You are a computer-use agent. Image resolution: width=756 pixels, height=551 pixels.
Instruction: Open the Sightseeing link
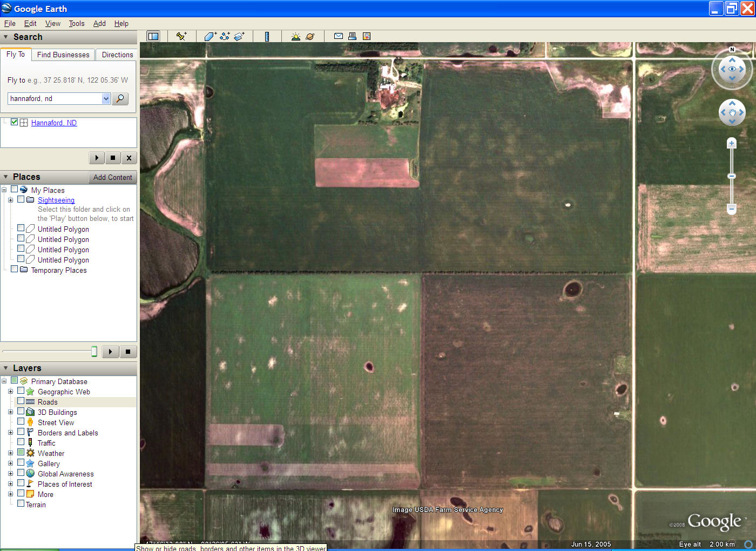click(x=56, y=200)
